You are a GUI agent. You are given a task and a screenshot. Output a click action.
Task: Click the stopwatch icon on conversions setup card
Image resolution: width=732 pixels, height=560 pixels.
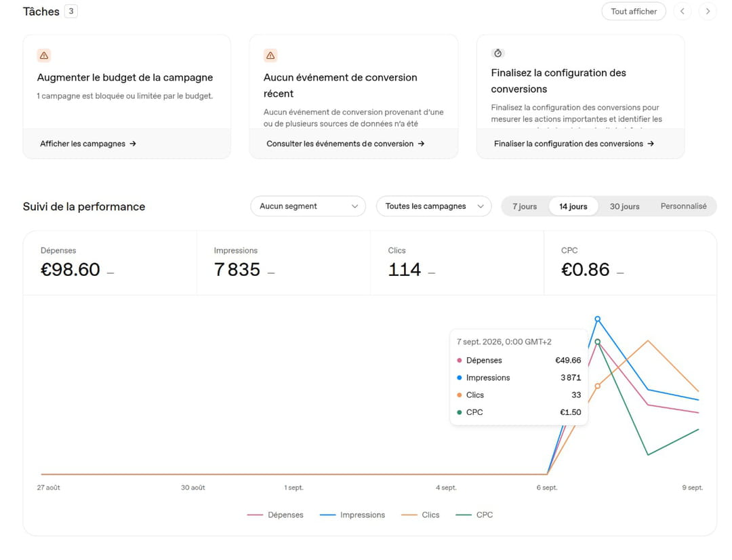(x=497, y=54)
